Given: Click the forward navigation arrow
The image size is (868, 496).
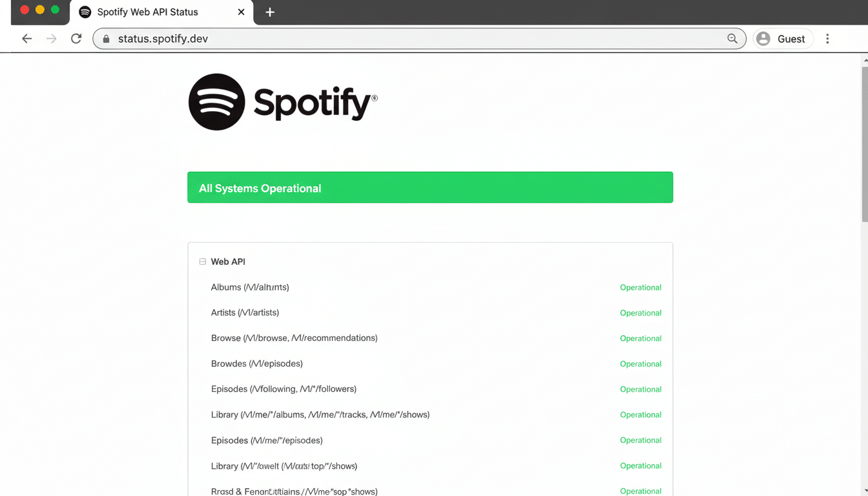Looking at the screenshot, I should pyautogui.click(x=51, y=38).
